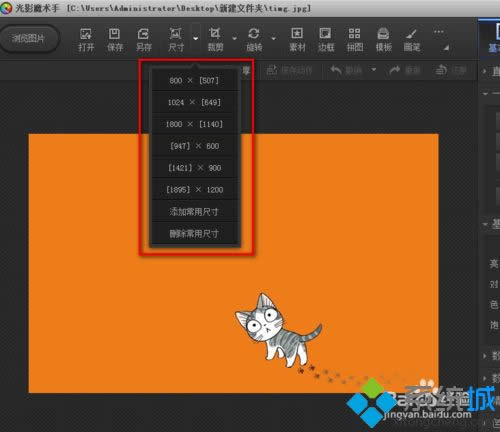Select the 尺寸 (Size) tool icon

pos(176,40)
